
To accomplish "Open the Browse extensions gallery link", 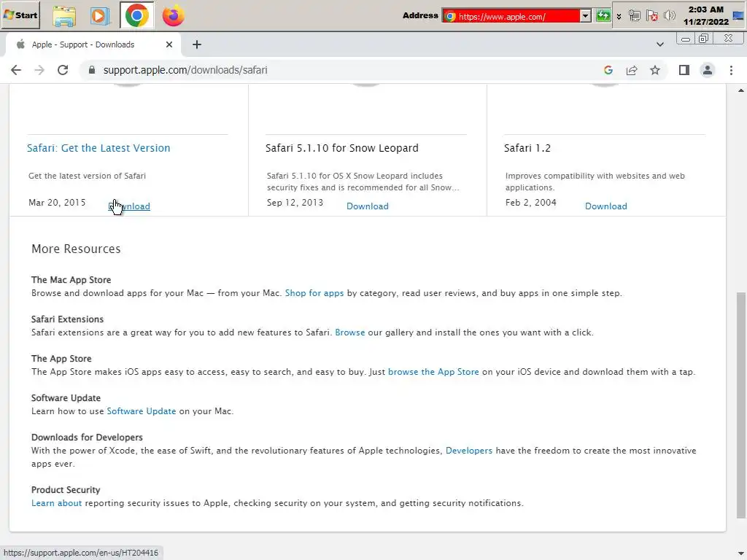I will 349,332.
